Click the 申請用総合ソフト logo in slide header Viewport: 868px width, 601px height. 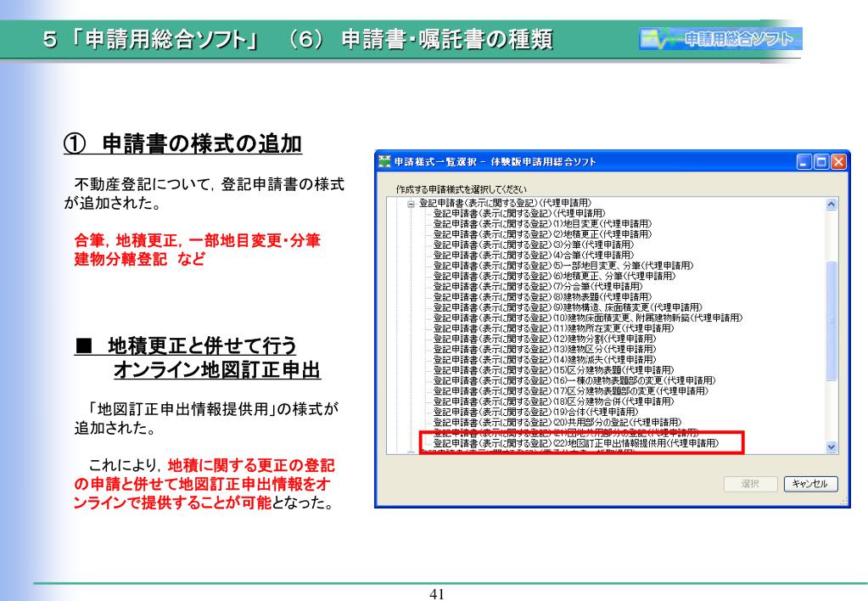click(x=720, y=39)
